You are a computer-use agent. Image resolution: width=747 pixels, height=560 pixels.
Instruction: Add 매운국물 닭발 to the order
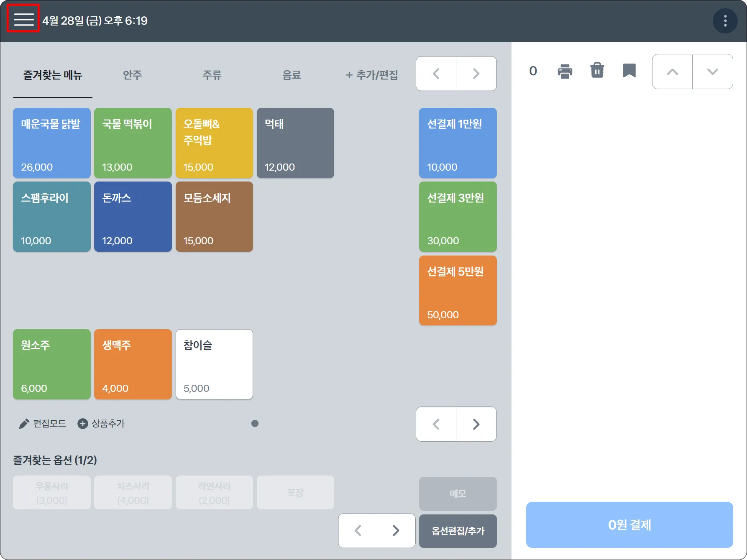(51, 143)
